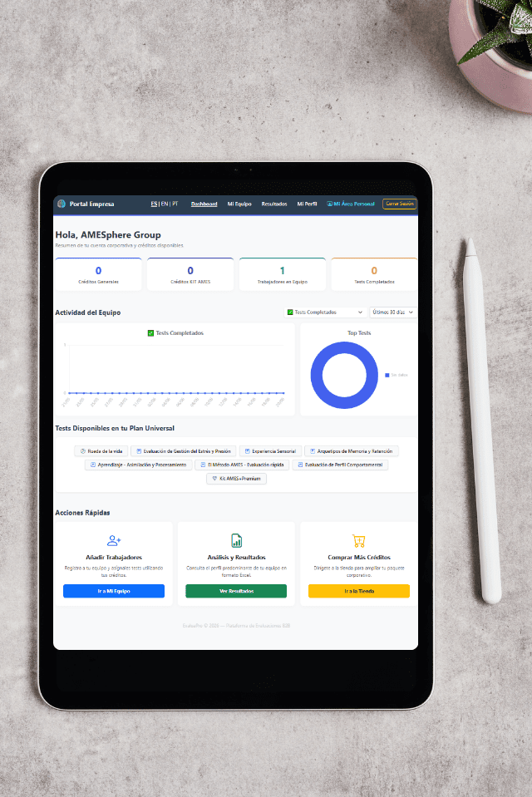Click the Portal Empresa brand title
The image size is (532, 797).
[x=91, y=204]
